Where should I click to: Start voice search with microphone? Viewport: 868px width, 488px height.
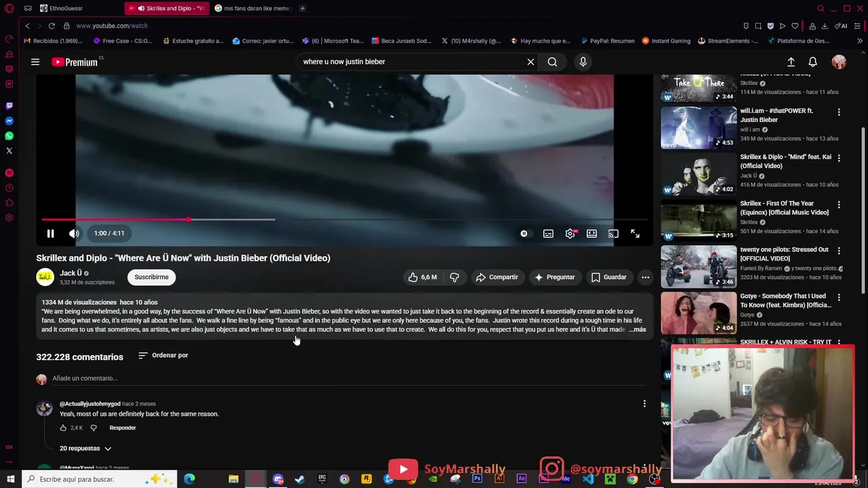(x=583, y=62)
